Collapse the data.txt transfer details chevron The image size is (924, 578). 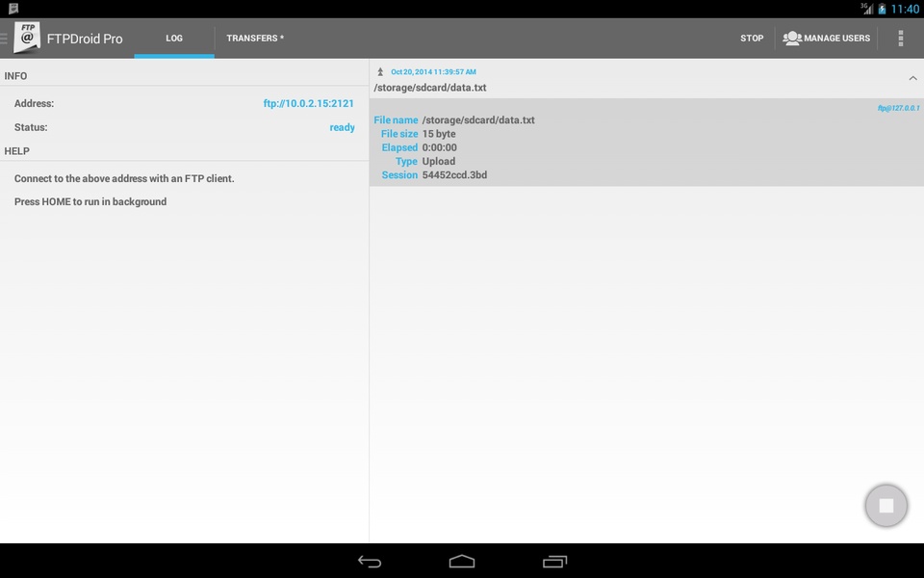click(912, 78)
